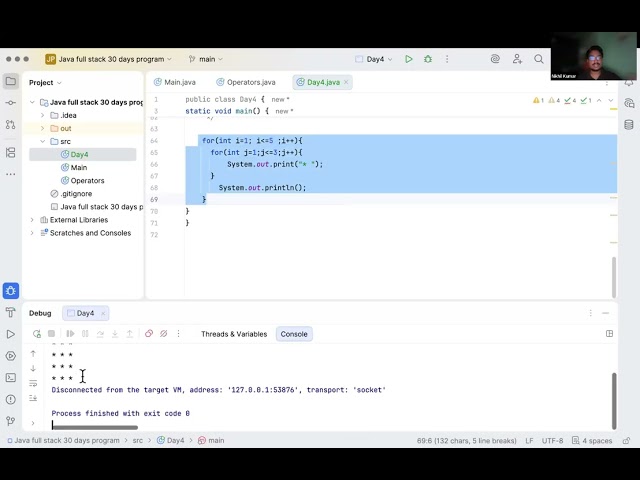Image resolution: width=640 pixels, height=480 pixels.
Task: Expand External Libraries node
Action: point(32,220)
